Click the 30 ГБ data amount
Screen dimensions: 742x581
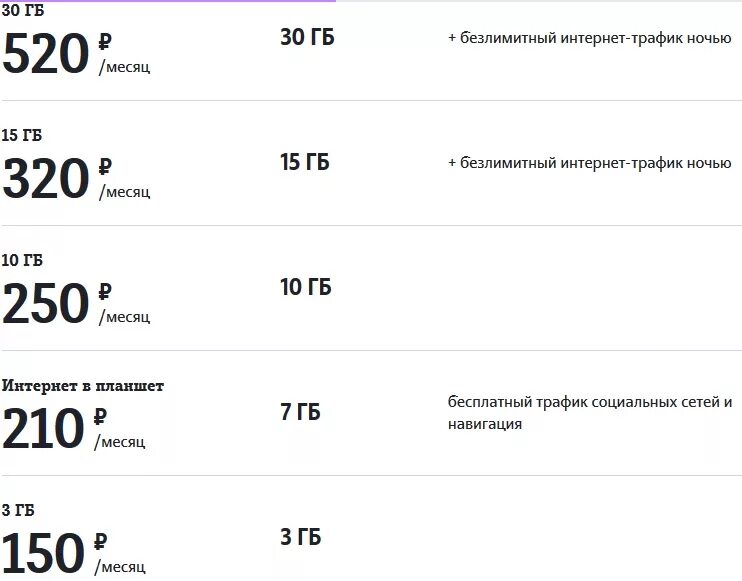tap(307, 37)
